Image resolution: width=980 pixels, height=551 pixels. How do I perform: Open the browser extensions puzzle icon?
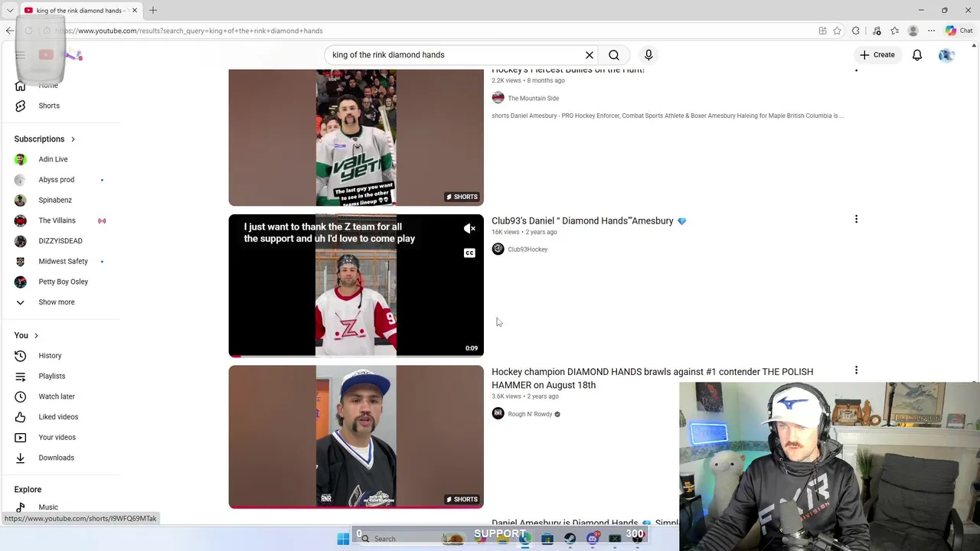coord(856,31)
